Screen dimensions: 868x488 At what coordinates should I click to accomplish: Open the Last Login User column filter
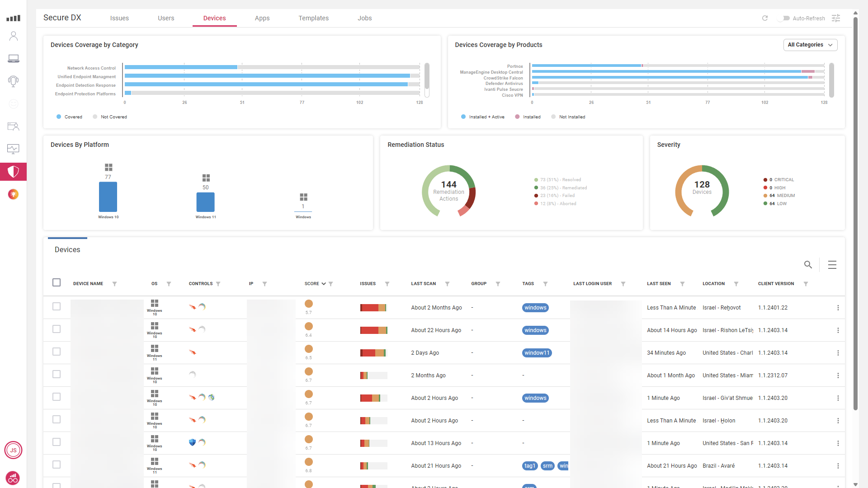point(623,284)
